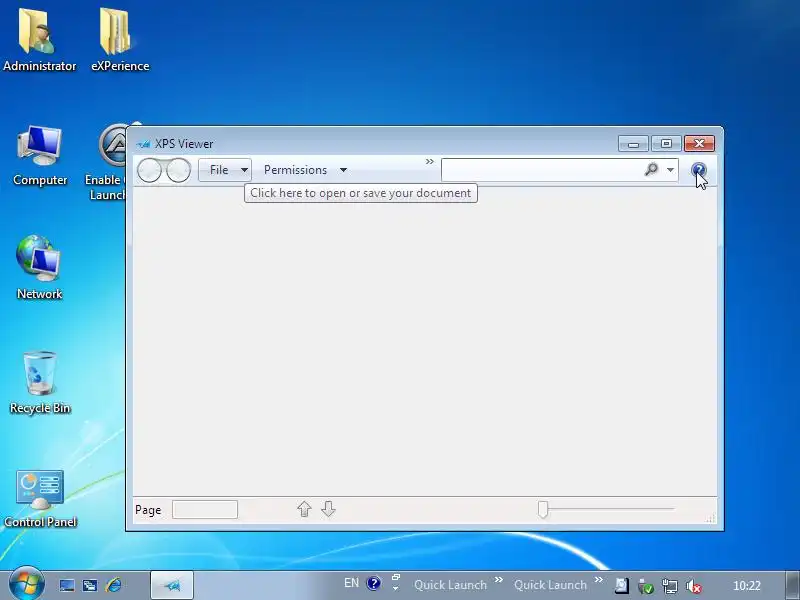Click the muted volume tray icon

pyautogui.click(x=693, y=586)
